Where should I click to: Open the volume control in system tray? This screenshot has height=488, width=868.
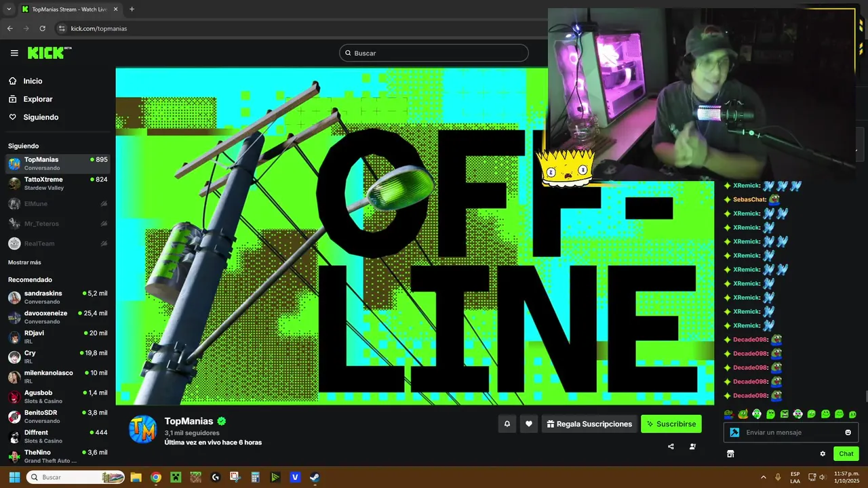point(822,477)
